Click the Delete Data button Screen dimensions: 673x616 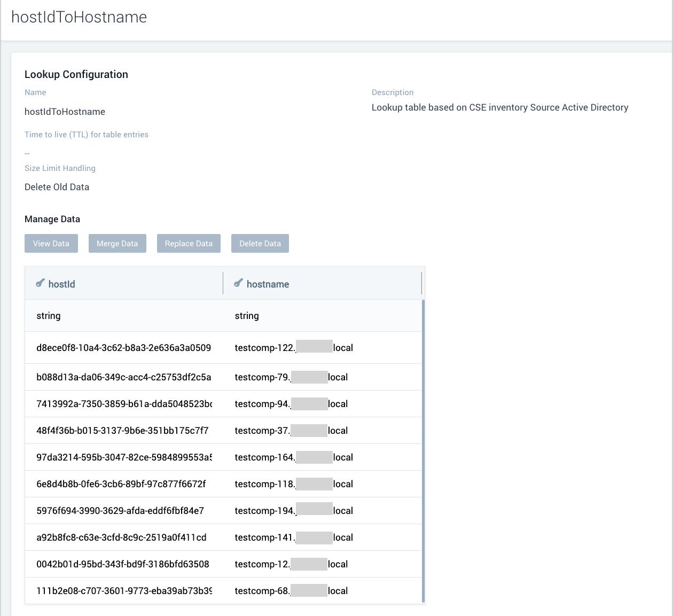tap(260, 243)
